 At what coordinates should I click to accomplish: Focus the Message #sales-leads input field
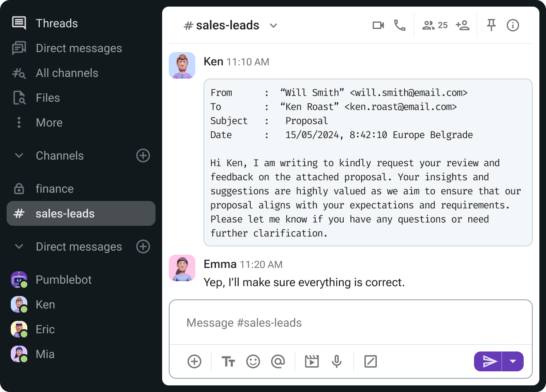coord(351,323)
